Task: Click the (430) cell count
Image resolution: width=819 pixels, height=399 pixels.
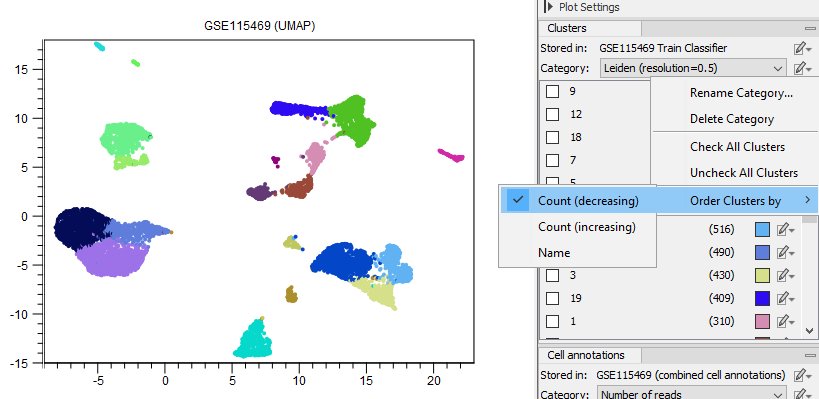Action: (x=721, y=275)
